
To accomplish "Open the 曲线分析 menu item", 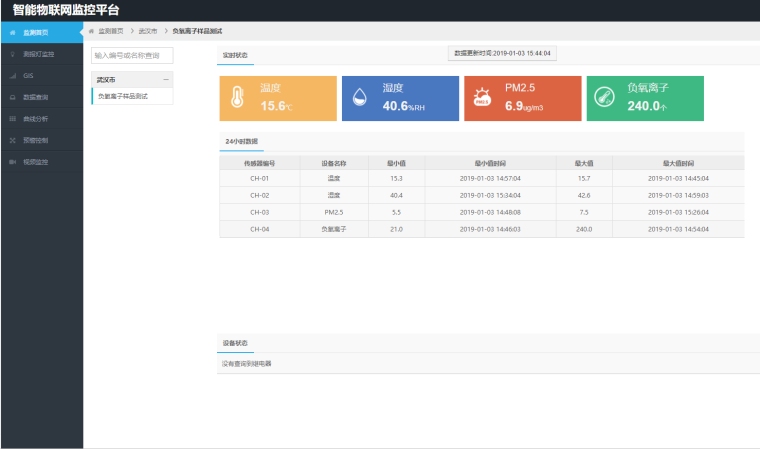I will point(36,119).
